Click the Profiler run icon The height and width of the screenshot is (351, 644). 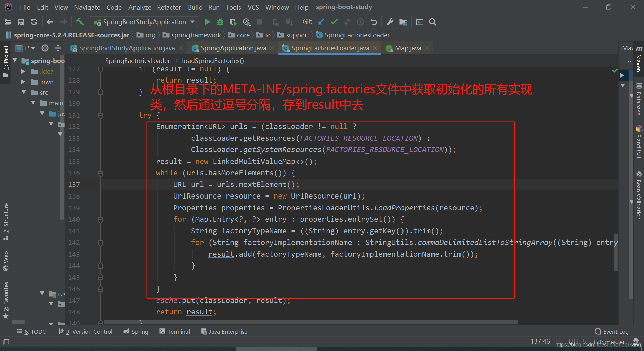(x=247, y=22)
